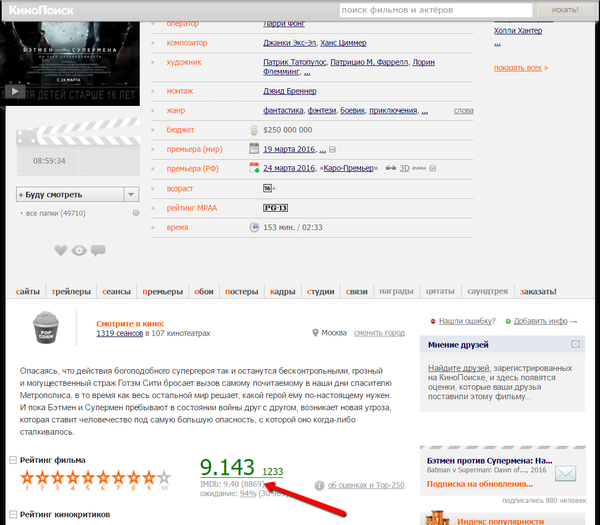Click the PG-13 MPAA rating badge
This screenshot has height=525, width=600.
coord(276,208)
